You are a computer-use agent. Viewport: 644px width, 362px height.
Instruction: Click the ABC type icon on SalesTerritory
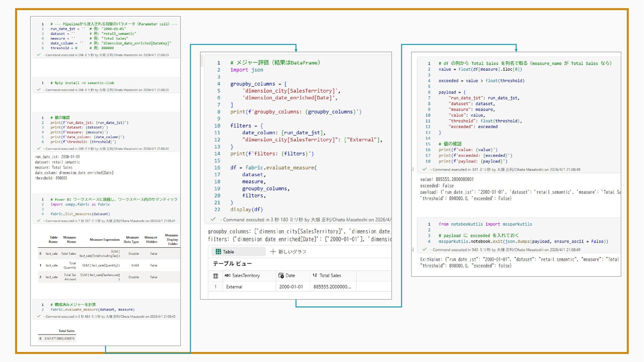pyautogui.click(x=227, y=276)
